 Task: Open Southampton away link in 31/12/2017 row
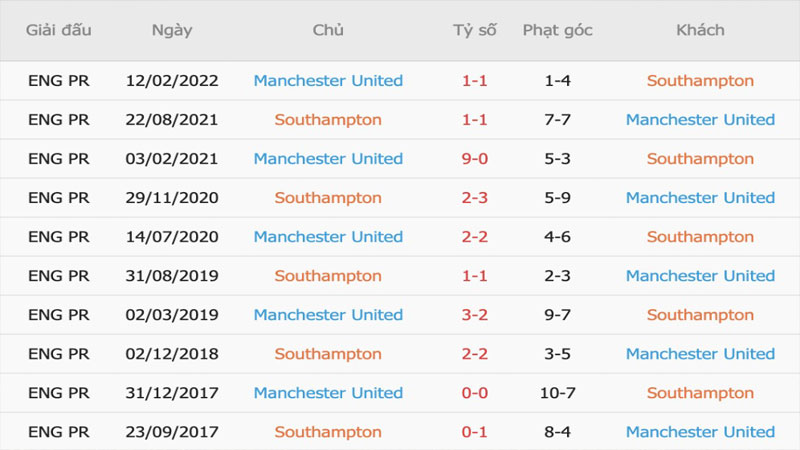pos(700,393)
